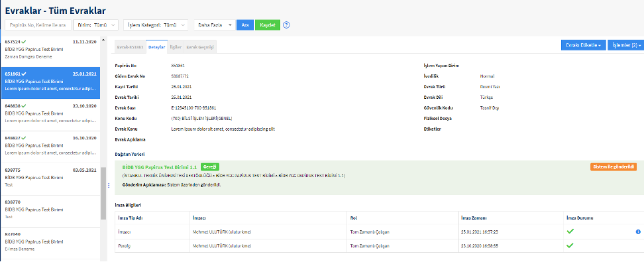The height and width of the screenshot is (262, 644).
Task: Click the info icon in İmzacı signature row
Action: [x=638, y=231]
